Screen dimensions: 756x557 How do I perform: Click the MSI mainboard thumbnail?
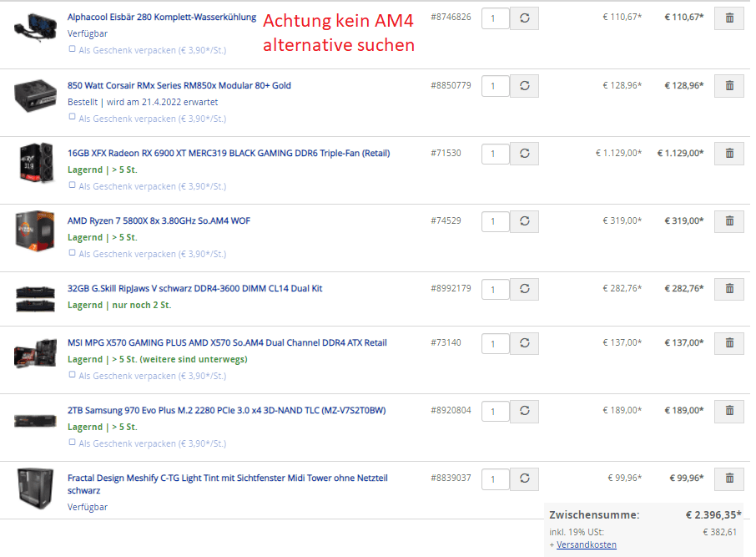(x=35, y=353)
